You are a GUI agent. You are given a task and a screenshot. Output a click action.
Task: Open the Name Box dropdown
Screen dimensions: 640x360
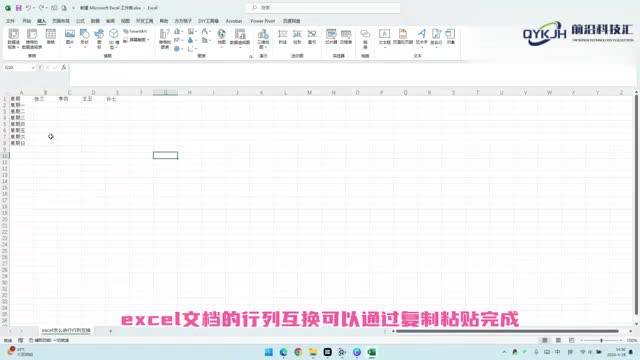click(x=33, y=67)
